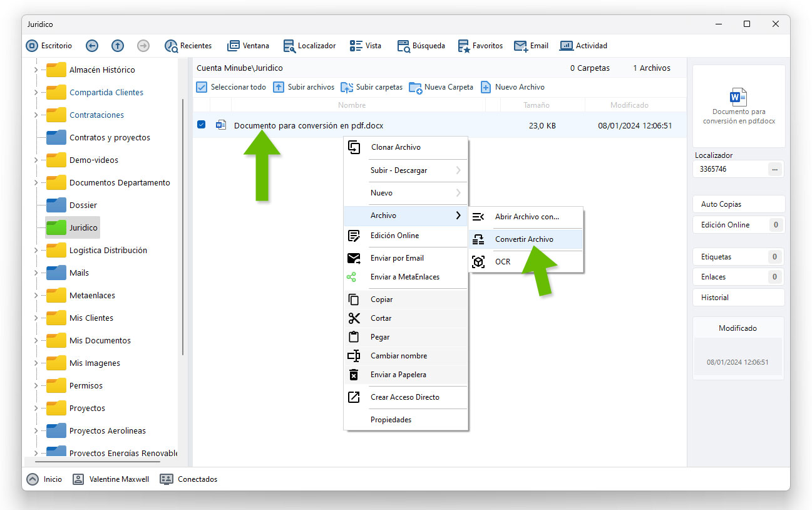Choose Edición Online in context menu

406,236
